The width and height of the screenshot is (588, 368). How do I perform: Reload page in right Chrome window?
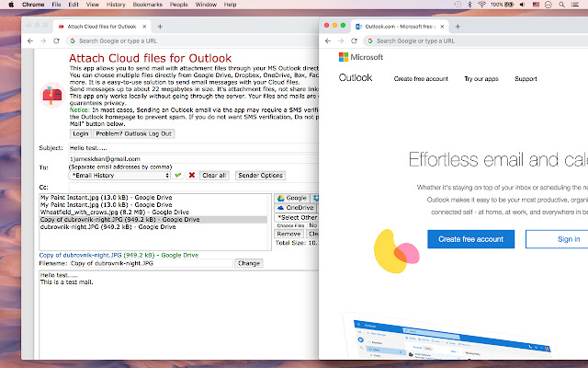coord(354,40)
